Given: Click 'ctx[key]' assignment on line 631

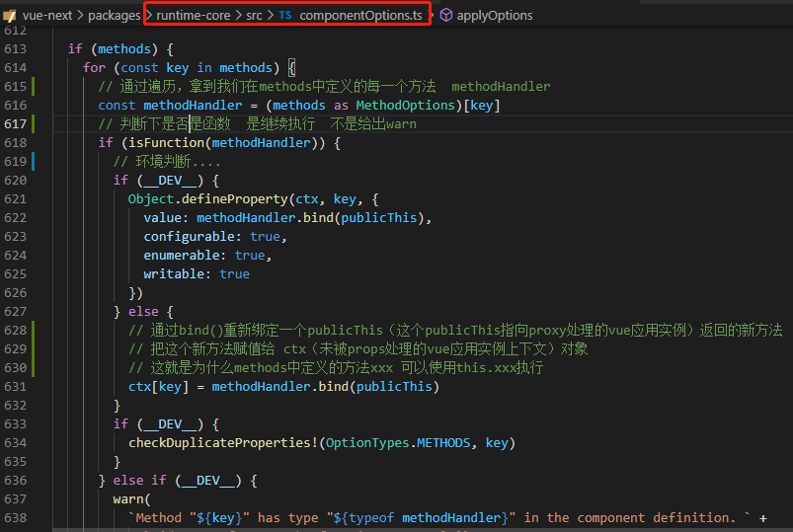Looking at the screenshot, I should [x=158, y=386].
